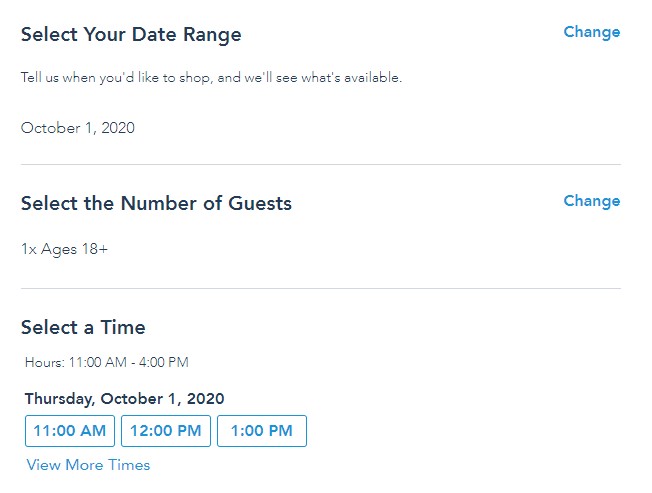The width and height of the screenshot is (652, 493).
Task: Pick the 1:00 PM time slot
Action: pyautogui.click(x=261, y=431)
